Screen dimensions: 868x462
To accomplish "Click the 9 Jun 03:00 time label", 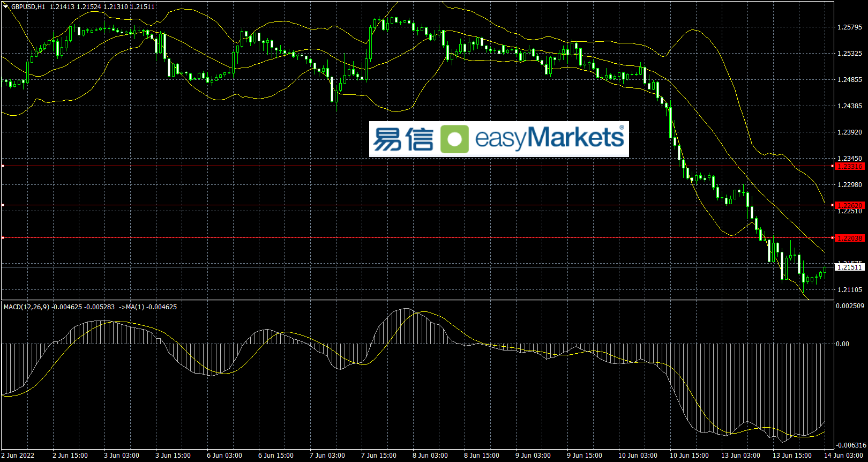I will (533, 456).
